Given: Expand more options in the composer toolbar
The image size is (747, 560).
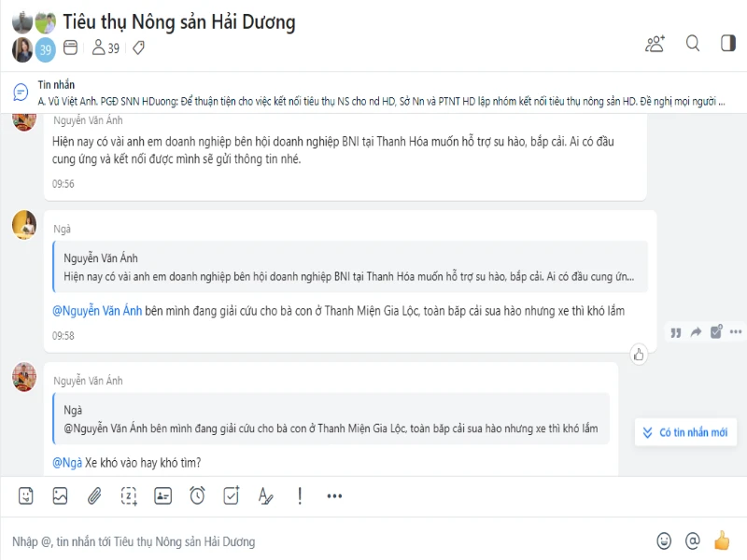Looking at the screenshot, I should 334,497.
